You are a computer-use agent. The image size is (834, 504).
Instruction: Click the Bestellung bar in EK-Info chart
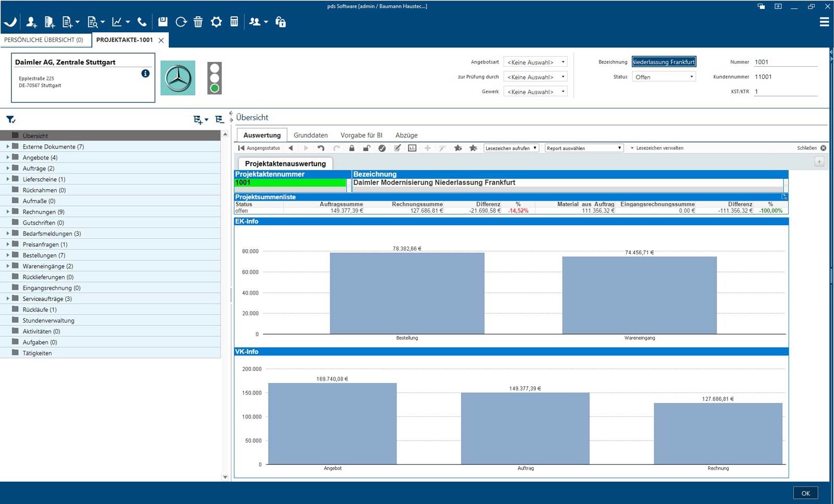pos(407,293)
